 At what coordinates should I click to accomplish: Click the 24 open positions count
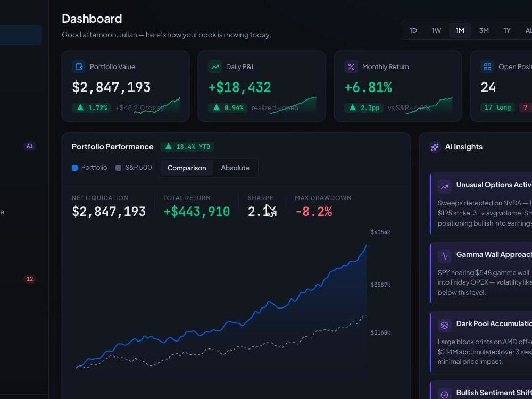[488, 87]
